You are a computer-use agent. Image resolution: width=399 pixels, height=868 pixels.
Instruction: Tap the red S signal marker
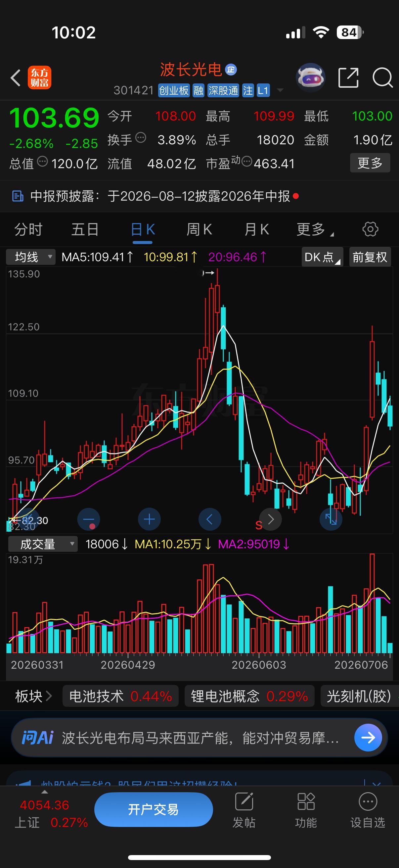[x=259, y=525]
